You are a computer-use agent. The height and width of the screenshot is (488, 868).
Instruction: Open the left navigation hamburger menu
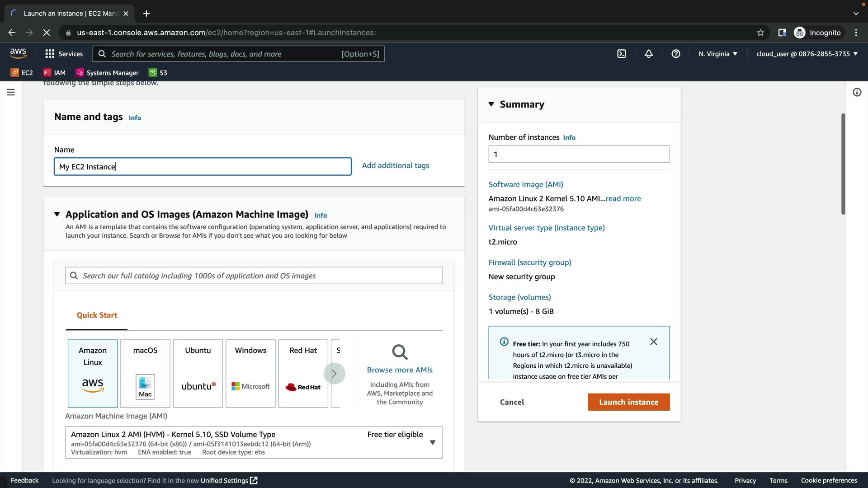pyautogui.click(x=11, y=92)
